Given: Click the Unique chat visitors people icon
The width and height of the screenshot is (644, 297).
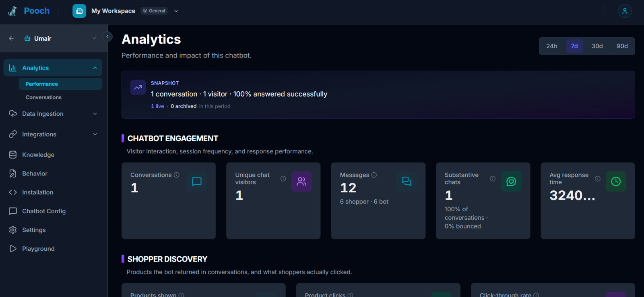Looking at the screenshot, I should click(x=301, y=181).
